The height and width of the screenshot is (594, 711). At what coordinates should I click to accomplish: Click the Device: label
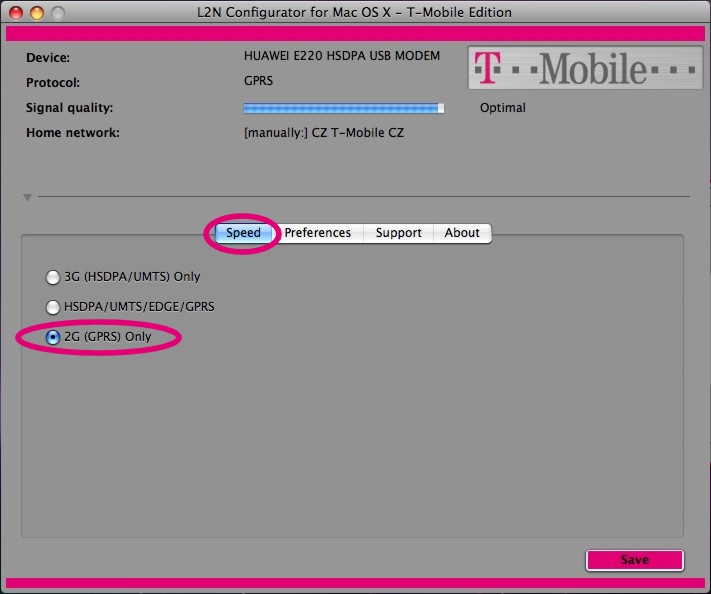point(48,58)
